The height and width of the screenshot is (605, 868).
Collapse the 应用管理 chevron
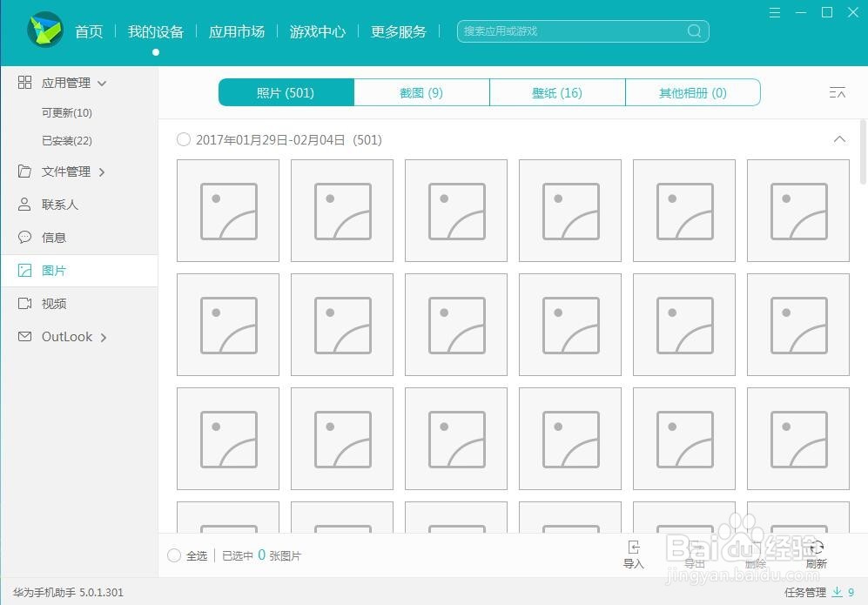click(x=102, y=84)
